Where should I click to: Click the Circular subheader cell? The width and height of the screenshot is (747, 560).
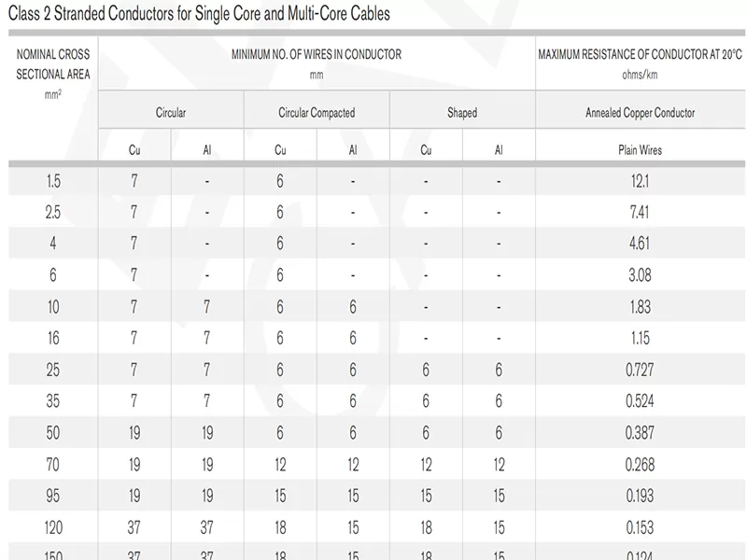coord(171,113)
